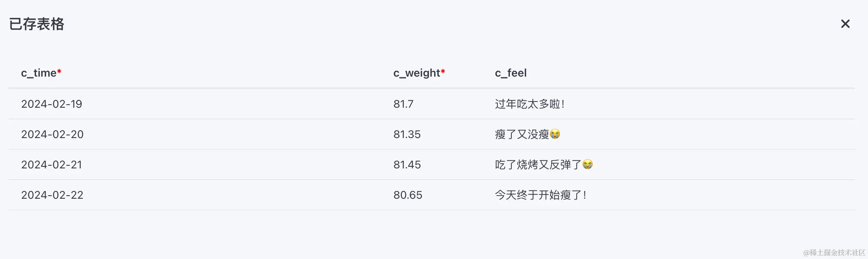Select the 2024-02-21 date cell
The image size is (868, 259).
click(52, 164)
